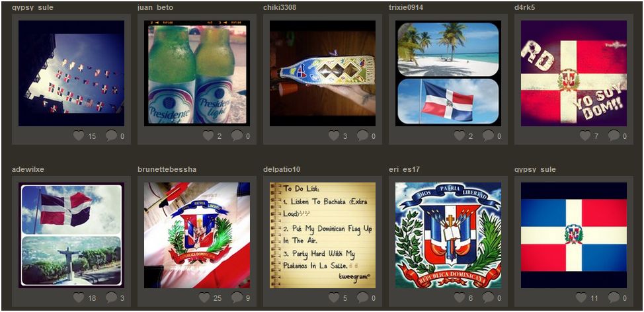Like the plain Dominican flag photo by gypsy_sule
This screenshot has height=312, width=644.
point(581,297)
